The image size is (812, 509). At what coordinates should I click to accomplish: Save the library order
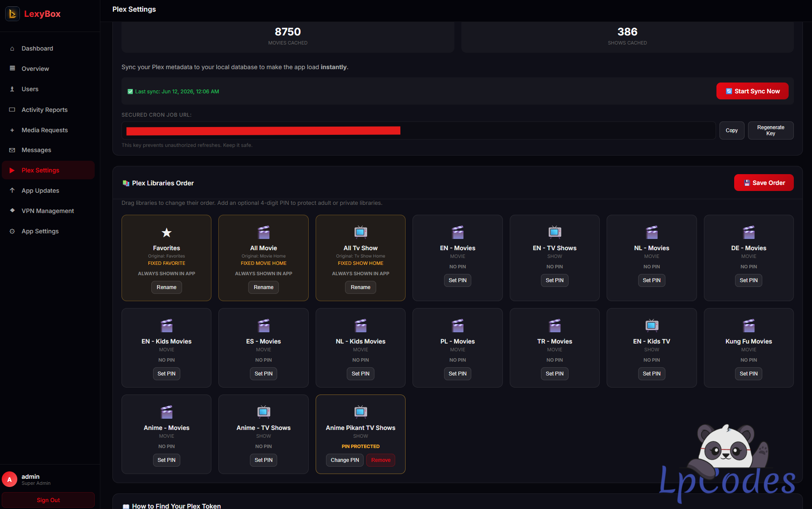coord(764,183)
